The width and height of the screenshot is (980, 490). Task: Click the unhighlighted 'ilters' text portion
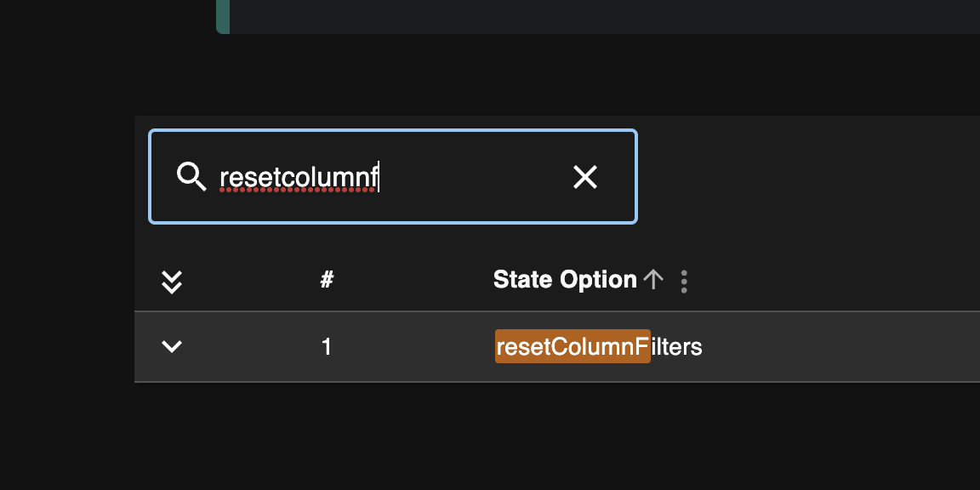(677, 346)
